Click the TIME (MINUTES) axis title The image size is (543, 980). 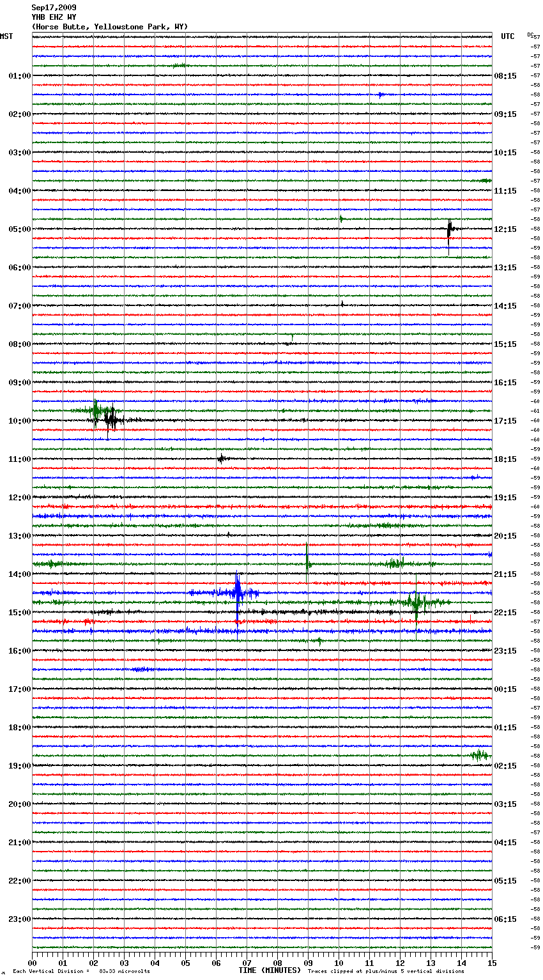click(x=270, y=970)
